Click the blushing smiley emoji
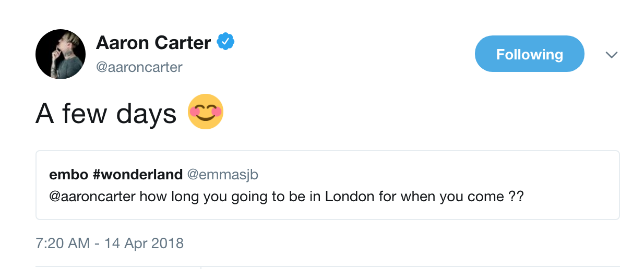 [206, 112]
